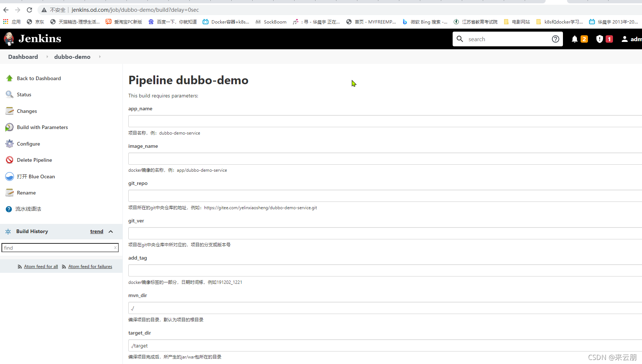The image size is (642, 364).
Task: Click the pipeline syntax help icon
Action: (9, 209)
